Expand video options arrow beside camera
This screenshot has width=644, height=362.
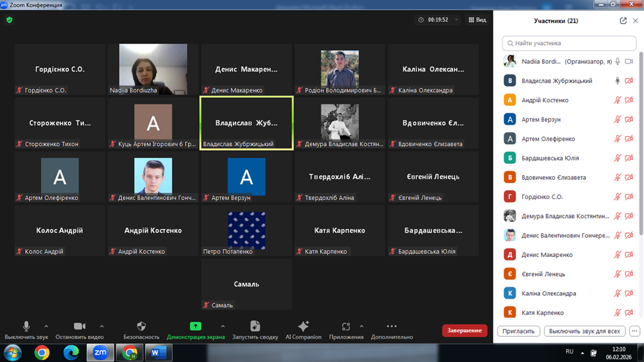pos(101,326)
